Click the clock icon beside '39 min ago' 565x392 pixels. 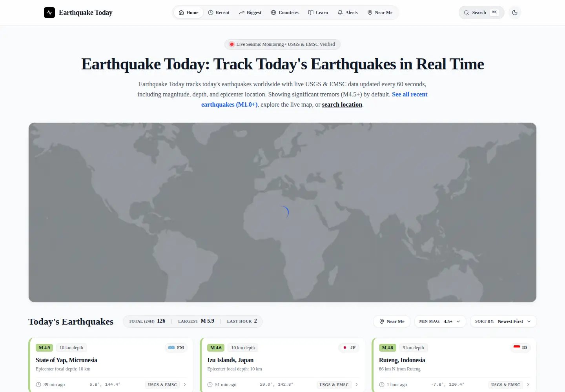click(x=38, y=385)
